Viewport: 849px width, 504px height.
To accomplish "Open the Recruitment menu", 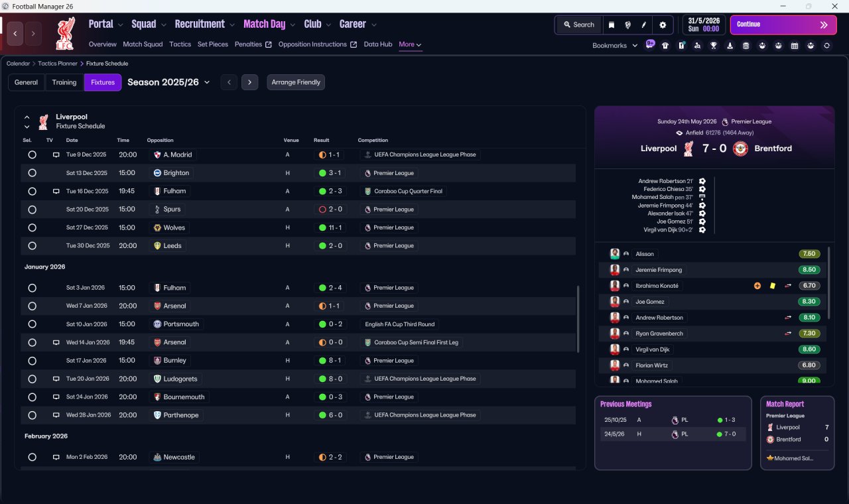I will [x=204, y=24].
